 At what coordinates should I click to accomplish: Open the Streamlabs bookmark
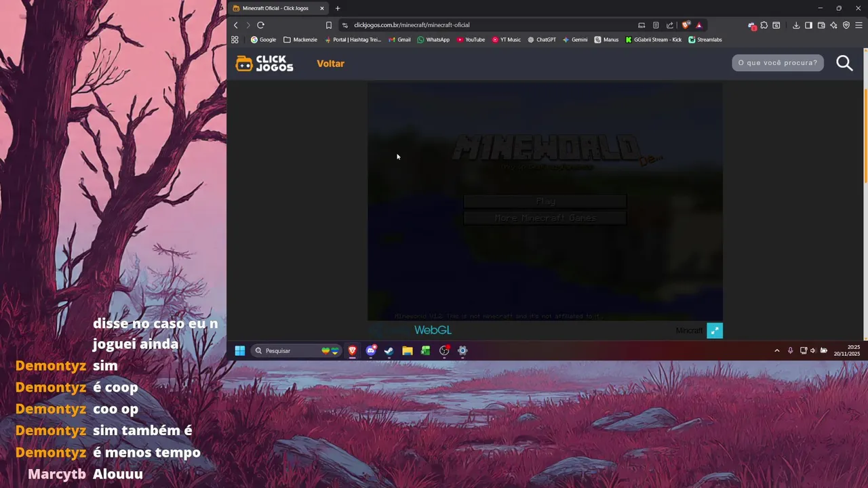tap(705, 39)
